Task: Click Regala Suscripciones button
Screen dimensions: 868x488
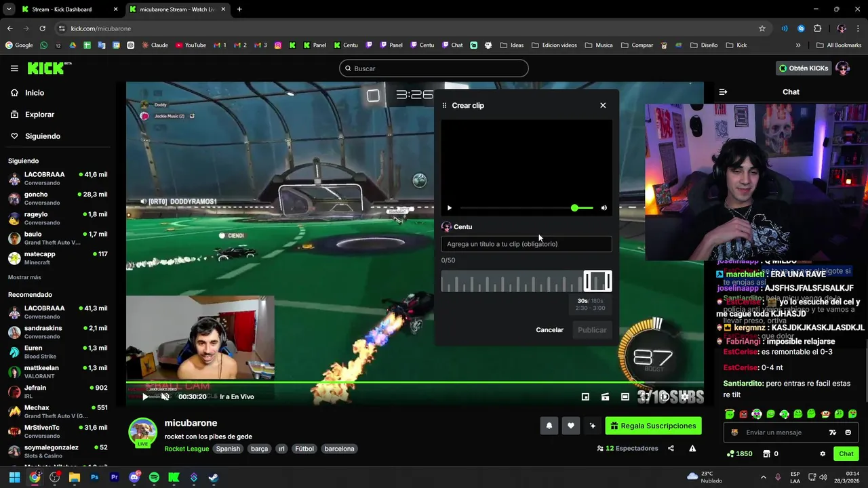Action: [x=653, y=426]
